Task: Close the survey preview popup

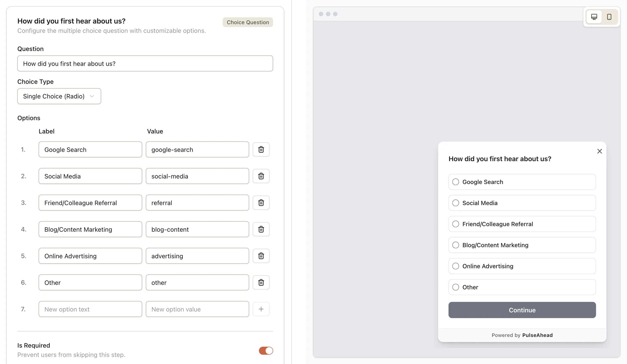Action: 600,151
